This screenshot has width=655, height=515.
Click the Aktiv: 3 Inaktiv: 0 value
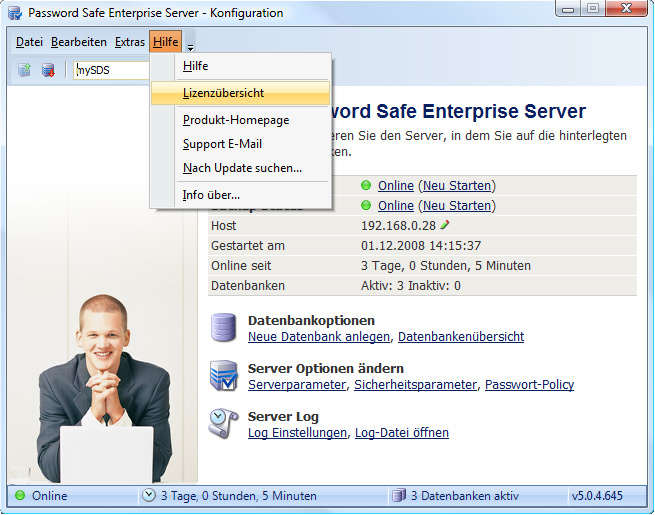click(411, 286)
